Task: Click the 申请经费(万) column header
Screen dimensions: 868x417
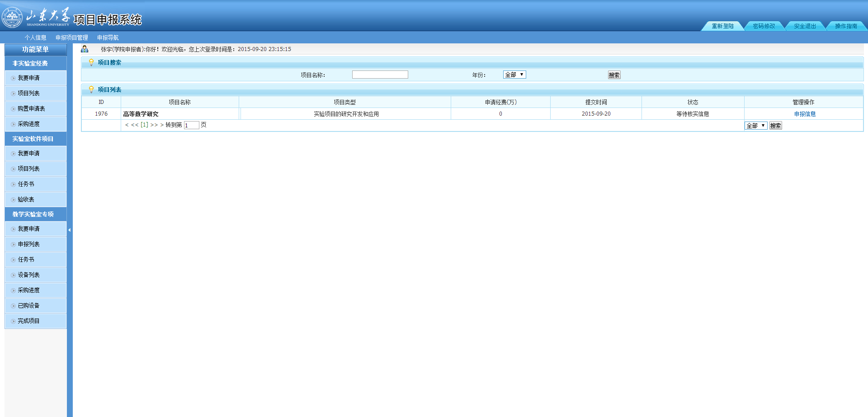Action: tap(500, 102)
